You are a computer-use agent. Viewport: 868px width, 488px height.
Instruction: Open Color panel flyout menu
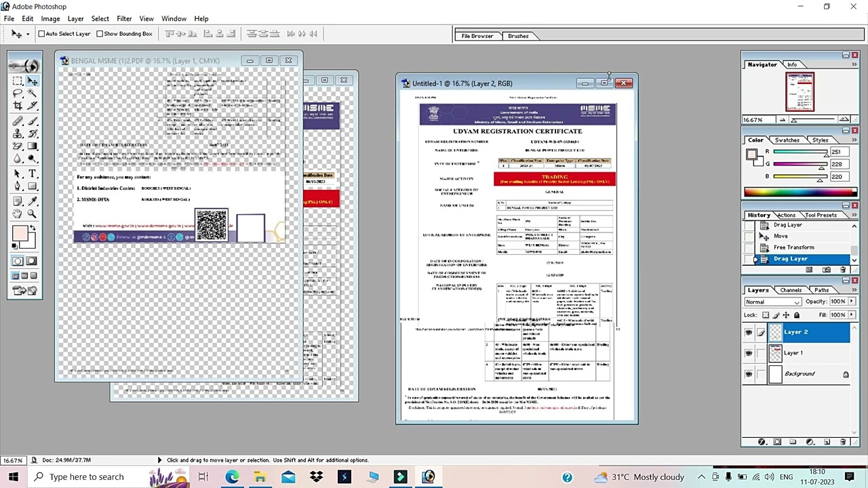pos(854,140)
